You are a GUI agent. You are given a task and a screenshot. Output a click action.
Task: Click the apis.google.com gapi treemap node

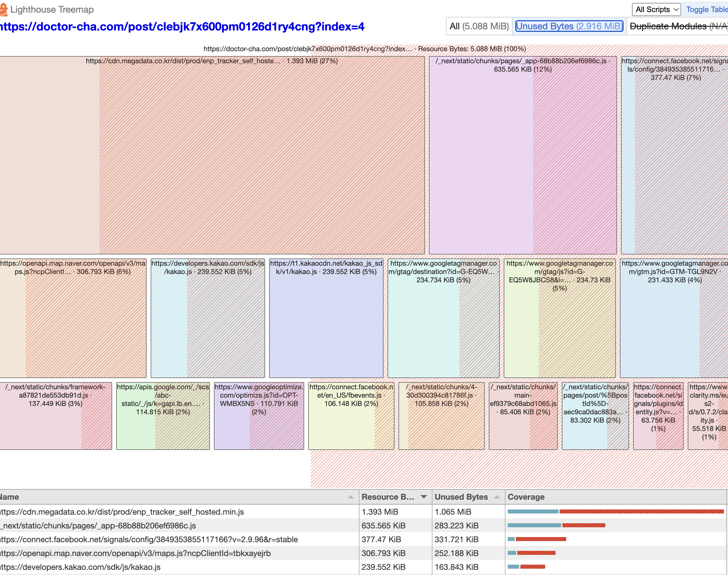coord(163,416)
